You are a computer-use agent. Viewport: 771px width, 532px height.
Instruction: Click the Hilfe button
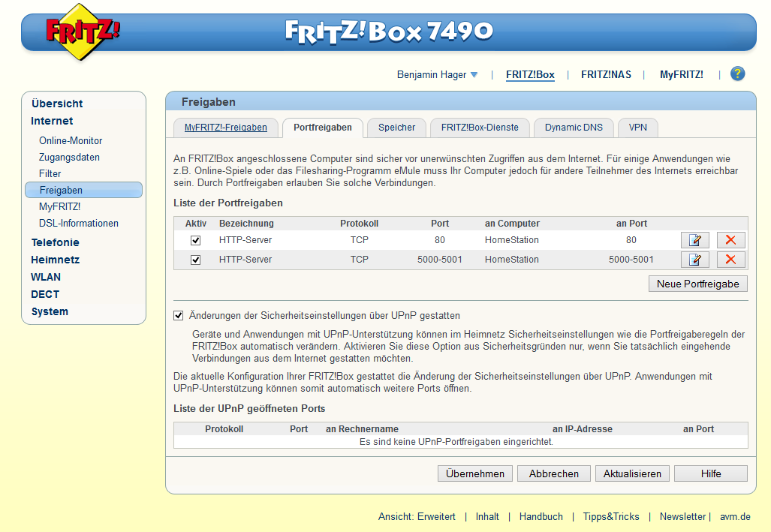pos(711,473)
